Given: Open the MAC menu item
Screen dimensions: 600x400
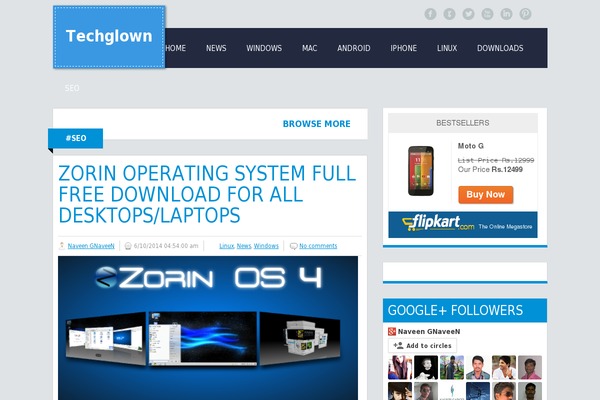Looking at the screenshot, I should [x=310, y=48].
